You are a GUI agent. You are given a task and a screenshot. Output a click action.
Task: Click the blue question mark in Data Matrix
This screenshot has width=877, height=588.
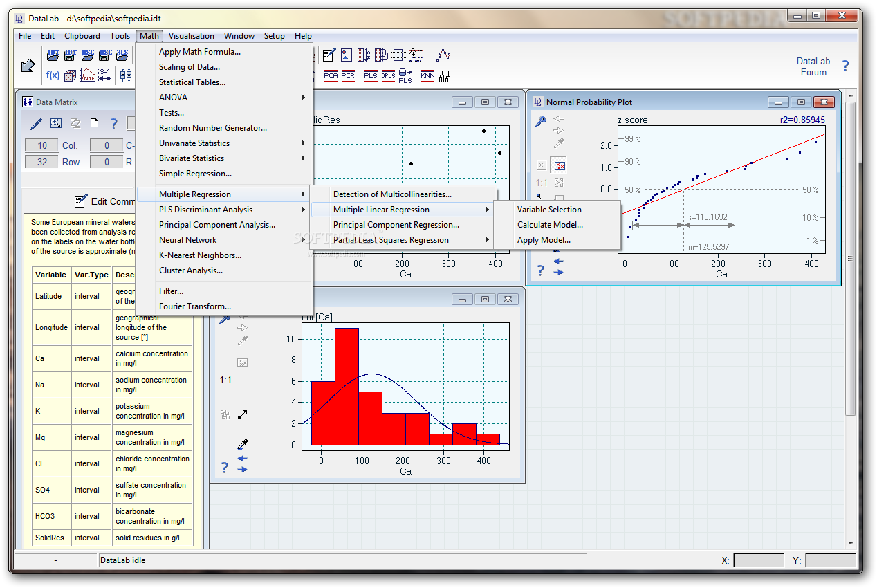pos(114,124)
